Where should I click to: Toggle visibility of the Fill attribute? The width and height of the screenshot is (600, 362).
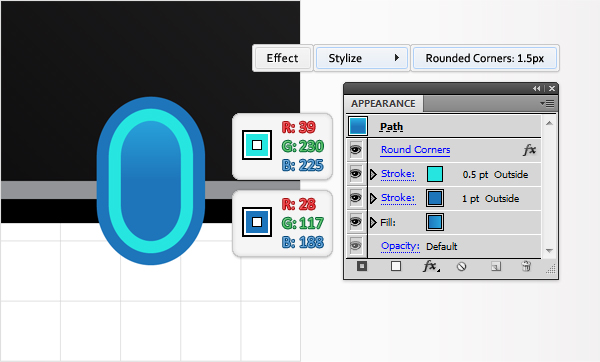pyautogui.click(x=356, y=222)
